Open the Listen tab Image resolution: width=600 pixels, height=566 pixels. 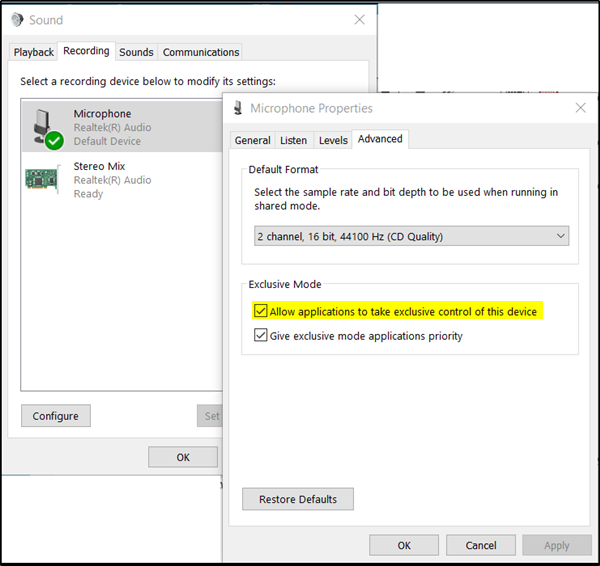click(x=293, y=140)
